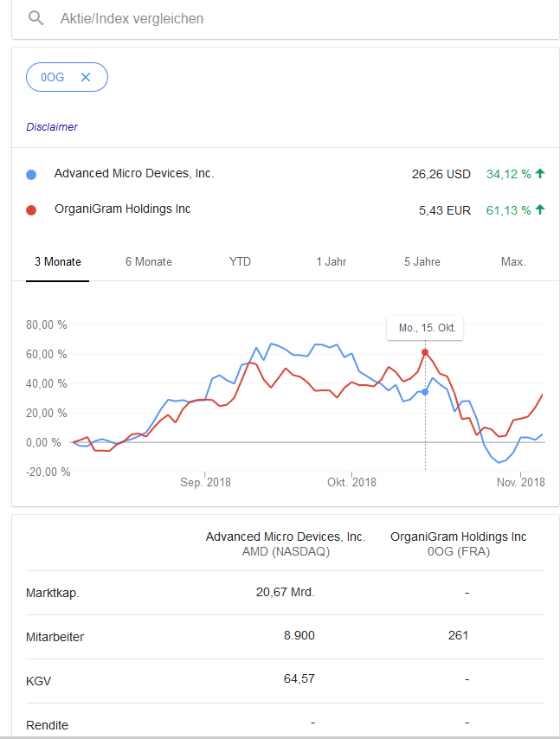This screenshot has height=739, width=560.
Task: Select OrganiGram Holdings Inc legend name
Action: (123, 209)
